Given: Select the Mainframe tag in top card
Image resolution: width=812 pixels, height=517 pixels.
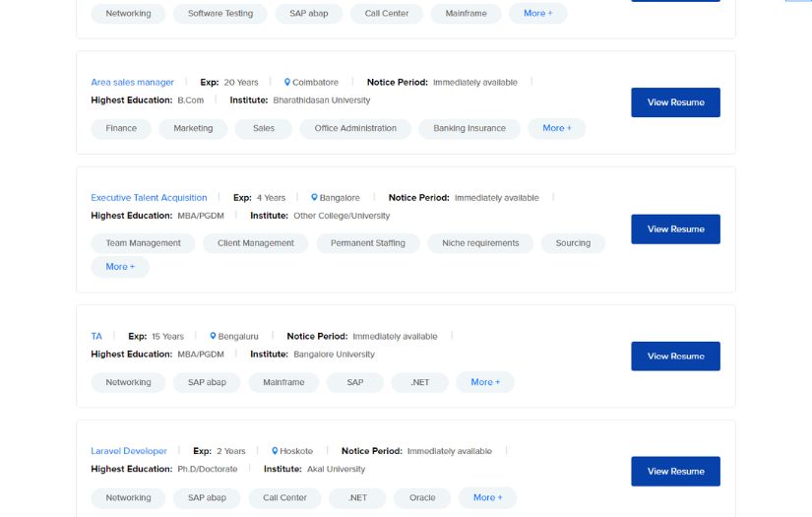Looking at the screenshot, I should 466,14.
